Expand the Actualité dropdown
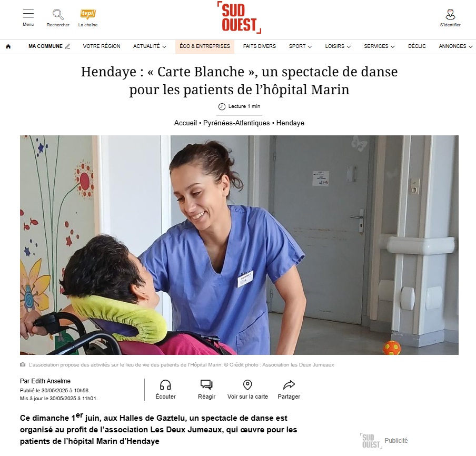The image size is (476, 456). click(150, 46)
